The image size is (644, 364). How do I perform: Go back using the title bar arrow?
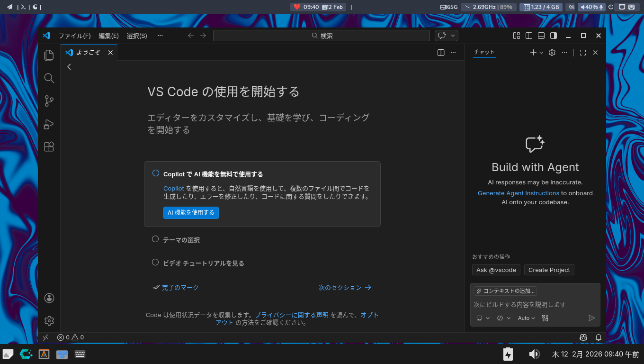click(x=191, y=36)
